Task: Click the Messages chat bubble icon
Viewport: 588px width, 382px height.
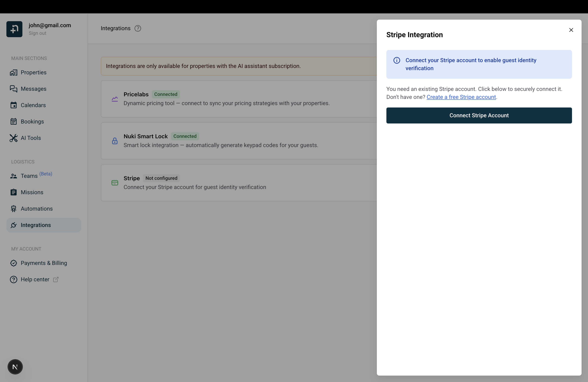Action: pos(14,89)
